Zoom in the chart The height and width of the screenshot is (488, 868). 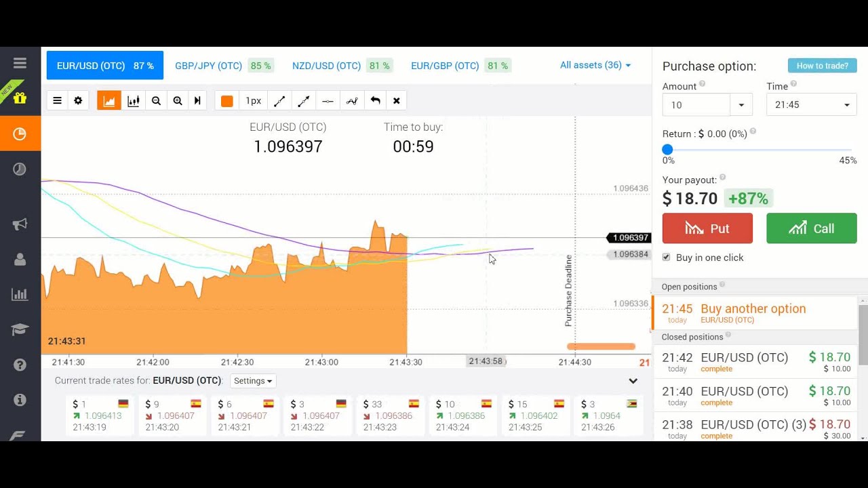click(178, 101)
